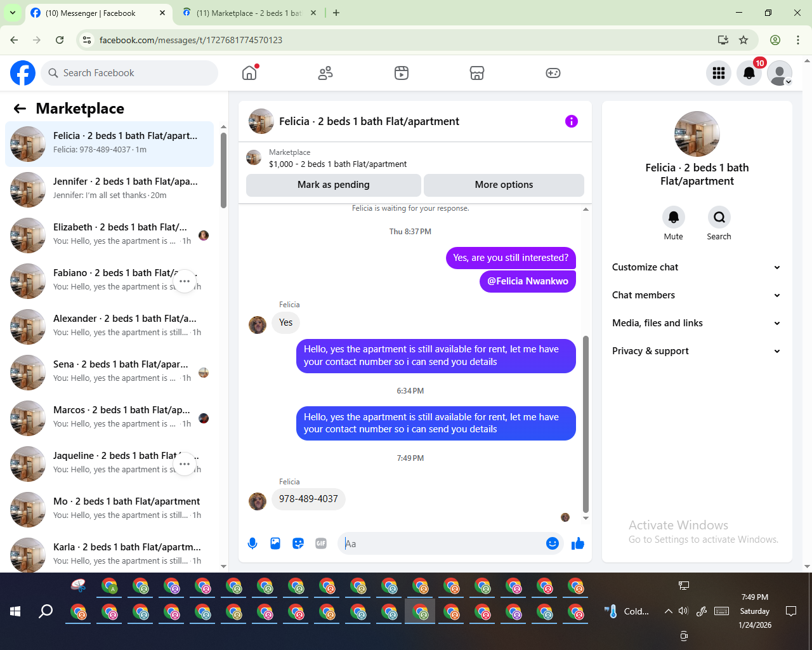Switch to Messenger Facebook tab
Viewport: 812px width, 650px height.
(98, 13)
